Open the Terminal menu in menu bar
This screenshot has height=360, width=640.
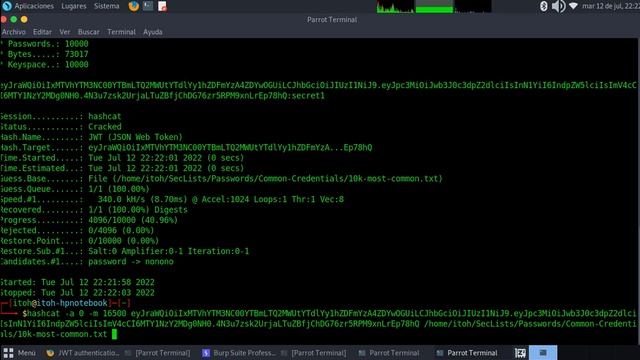coord(121,32)
